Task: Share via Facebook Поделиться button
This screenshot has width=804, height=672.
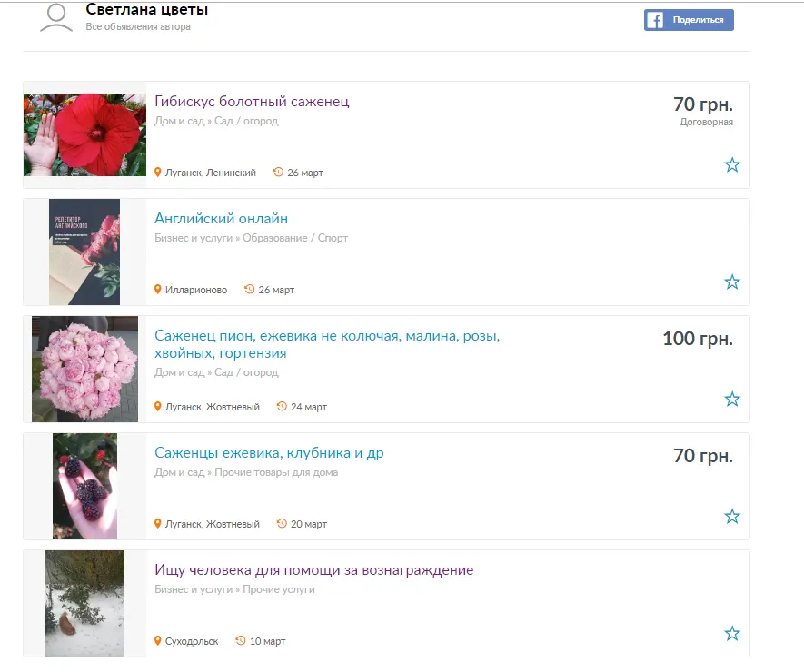Action: tap(689, 20)
